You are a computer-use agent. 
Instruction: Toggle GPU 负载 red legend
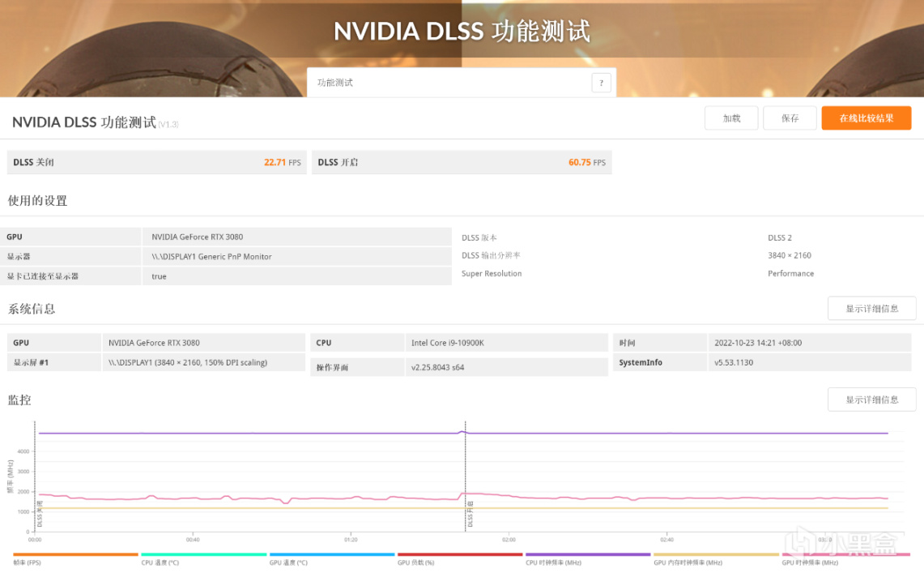pyautogui.click(x=460, y=558)
